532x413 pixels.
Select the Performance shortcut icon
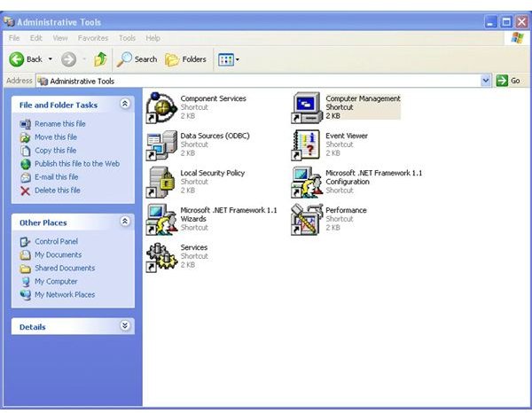coord(307,220)
